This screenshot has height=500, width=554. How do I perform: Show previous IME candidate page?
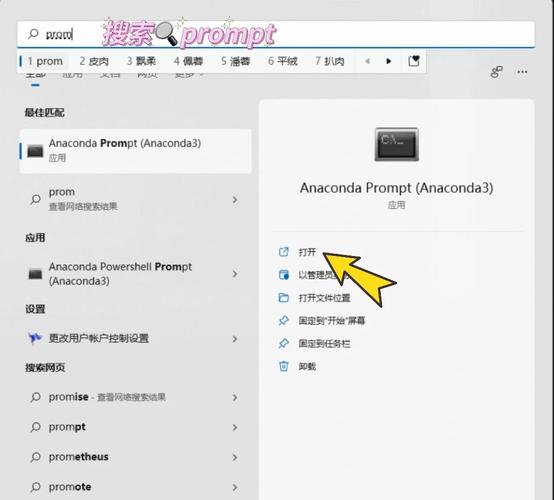(x=367, y=61)
